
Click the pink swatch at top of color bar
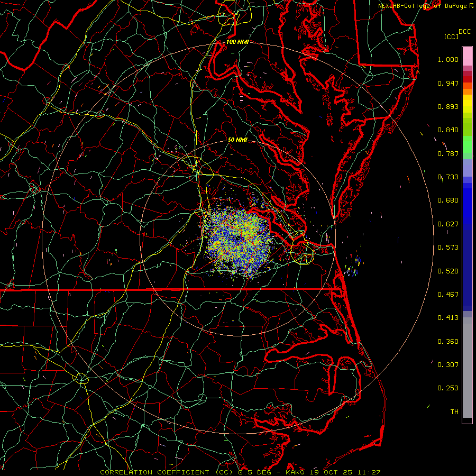[x=467, y=56]
